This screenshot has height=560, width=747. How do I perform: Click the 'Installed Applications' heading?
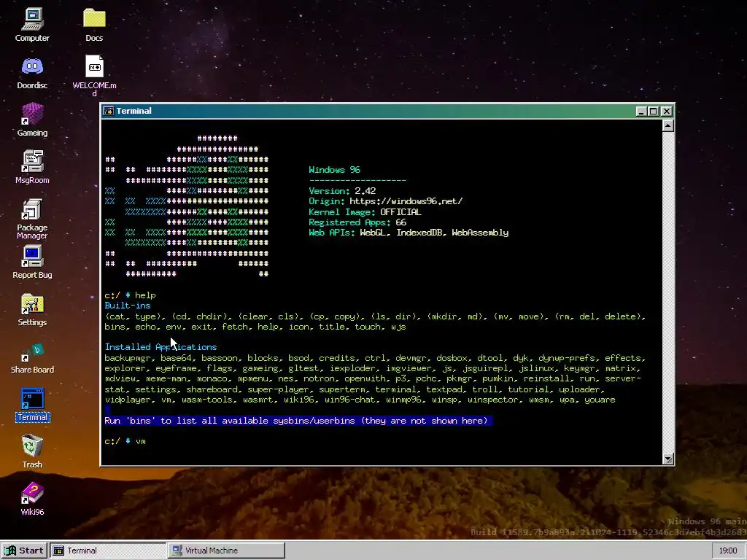pyautogui.click(x=160, y=347)
